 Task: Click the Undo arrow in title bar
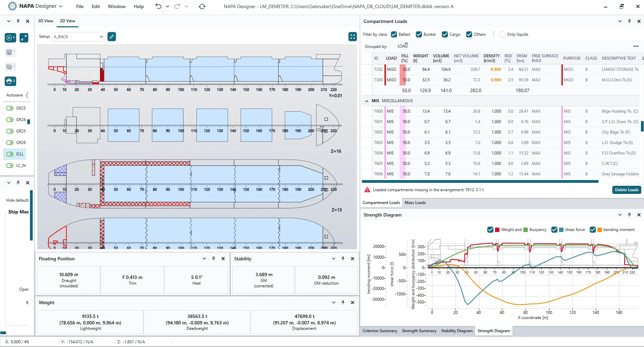[158, 6]
